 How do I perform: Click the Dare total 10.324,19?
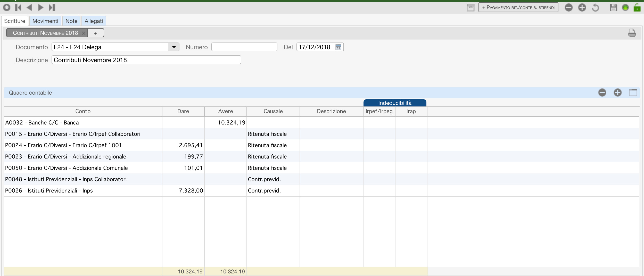point(190,271)
